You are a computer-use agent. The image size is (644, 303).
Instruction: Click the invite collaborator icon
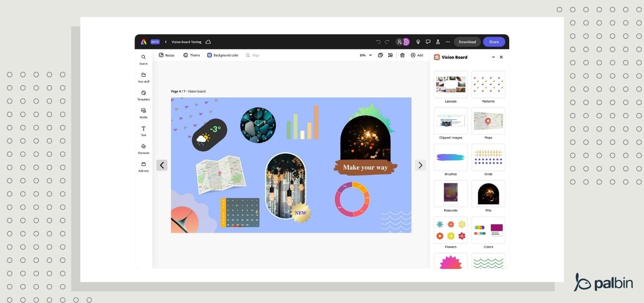(399, 42)
